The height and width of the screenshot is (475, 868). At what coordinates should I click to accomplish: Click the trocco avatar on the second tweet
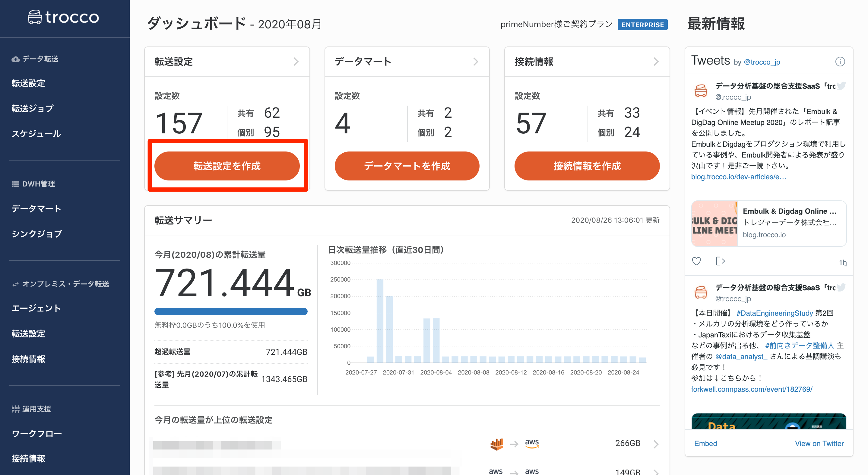point(701,292)
